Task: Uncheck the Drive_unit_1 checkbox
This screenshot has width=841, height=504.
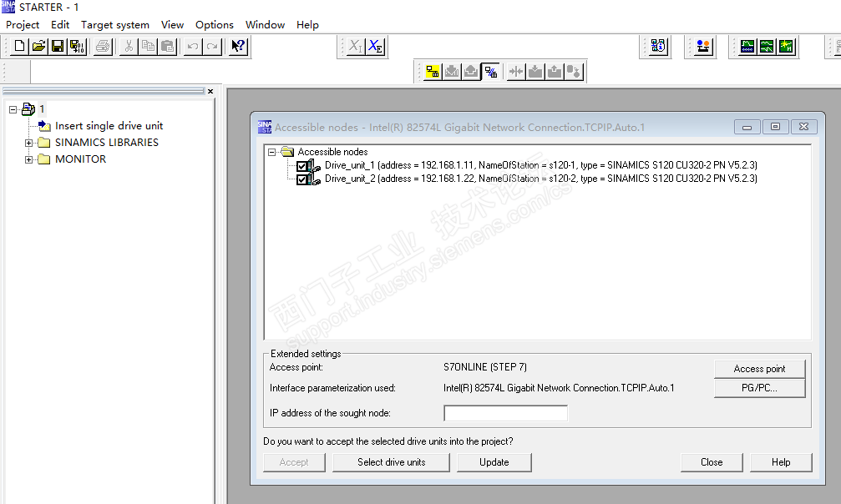Action: pyautogui.click(x=302, y=166)
